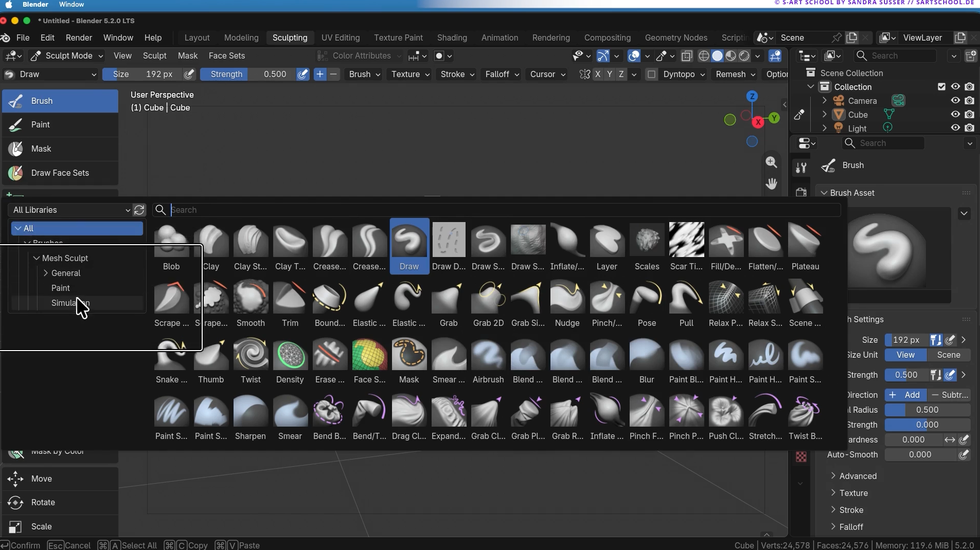Image resolution: width=980 pixels, height=550 pixels.
Task: Toggle the Collection exclude checkbox
Action: (941, 87)
